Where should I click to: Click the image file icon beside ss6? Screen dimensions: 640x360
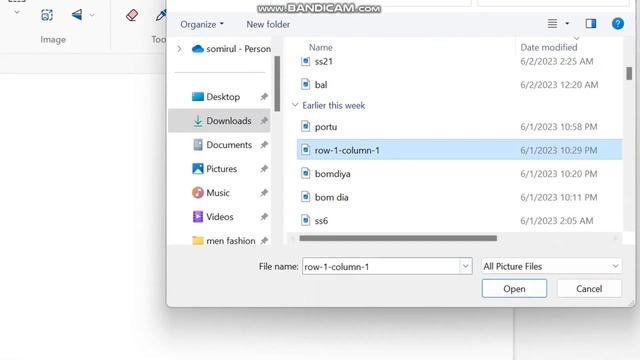point(305,220)
